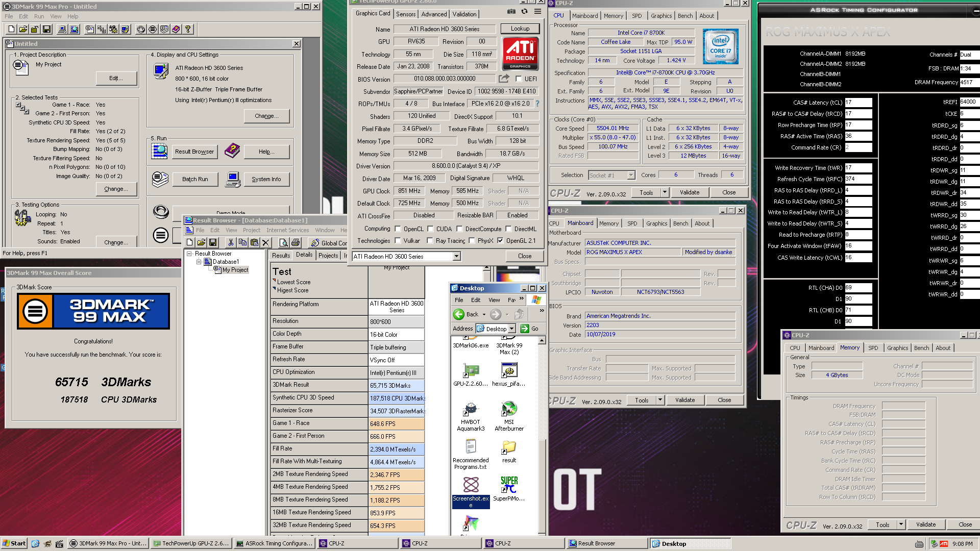The image size is (980, 551).
Task: Click up arrow of Result Browser details scrollbar
Action: pos(487,267)
